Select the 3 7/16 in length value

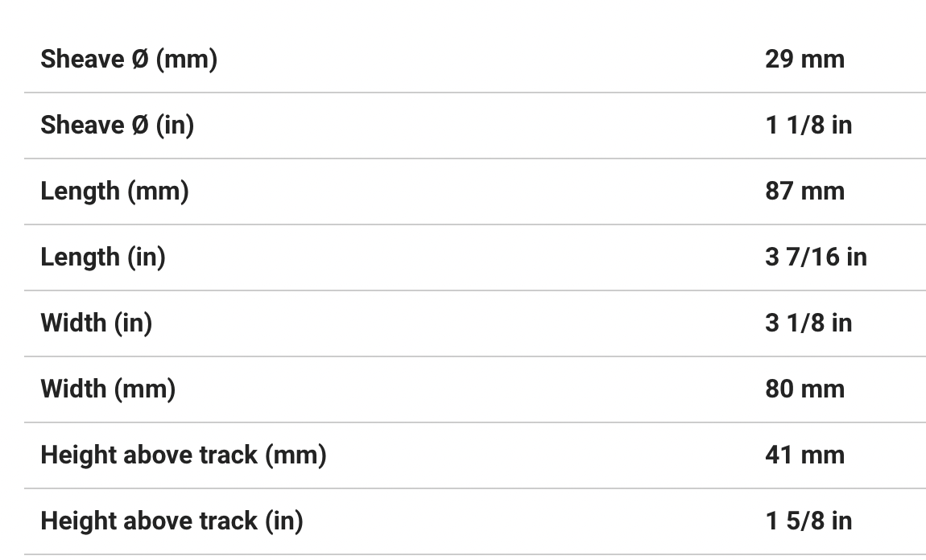pyautogui.click(x=816, y=257)
